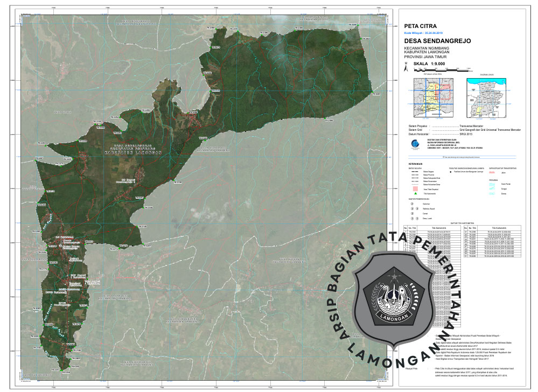
Task: Open the Diagram Lokasi inset map
Action: click(x=487, y=97)
